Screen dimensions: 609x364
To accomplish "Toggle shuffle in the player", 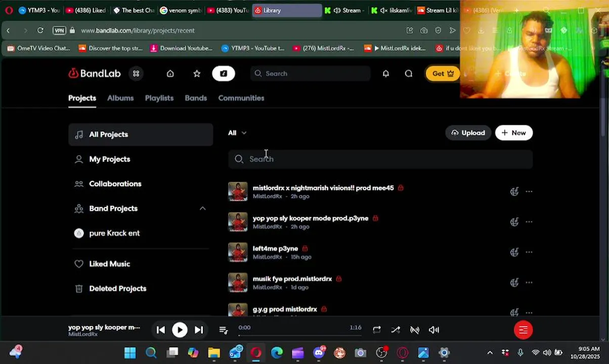I will pyautogui.click(x=396, y=330).
